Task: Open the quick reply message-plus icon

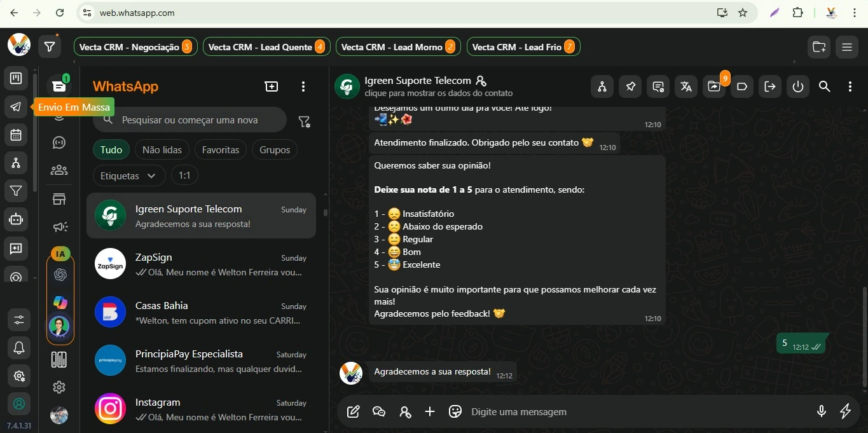Action: pos(16,249)
